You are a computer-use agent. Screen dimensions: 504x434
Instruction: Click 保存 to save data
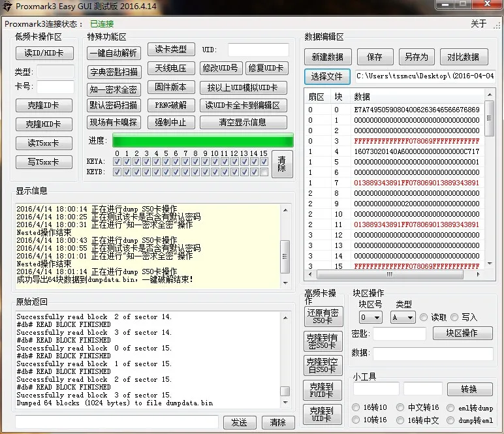click(x=375, y=57)
